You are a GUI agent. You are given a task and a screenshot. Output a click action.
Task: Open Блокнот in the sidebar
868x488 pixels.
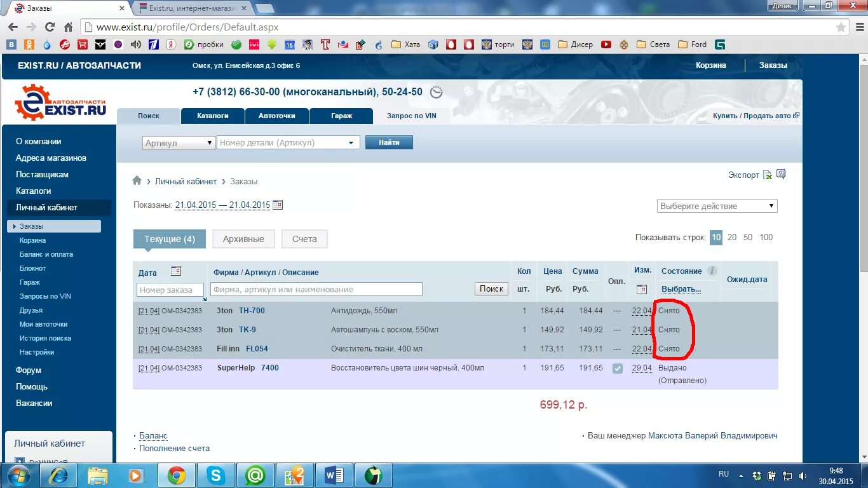(33, 268)
